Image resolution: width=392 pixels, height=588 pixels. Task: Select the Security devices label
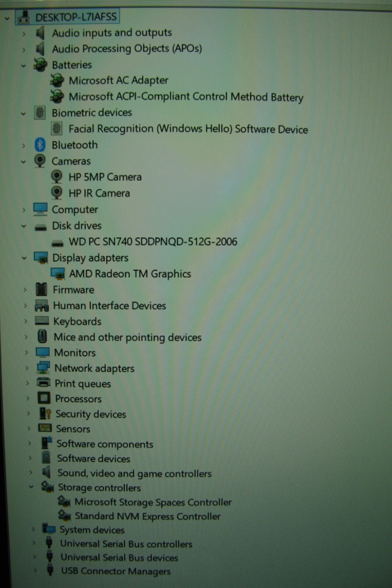tap(91, 414)
